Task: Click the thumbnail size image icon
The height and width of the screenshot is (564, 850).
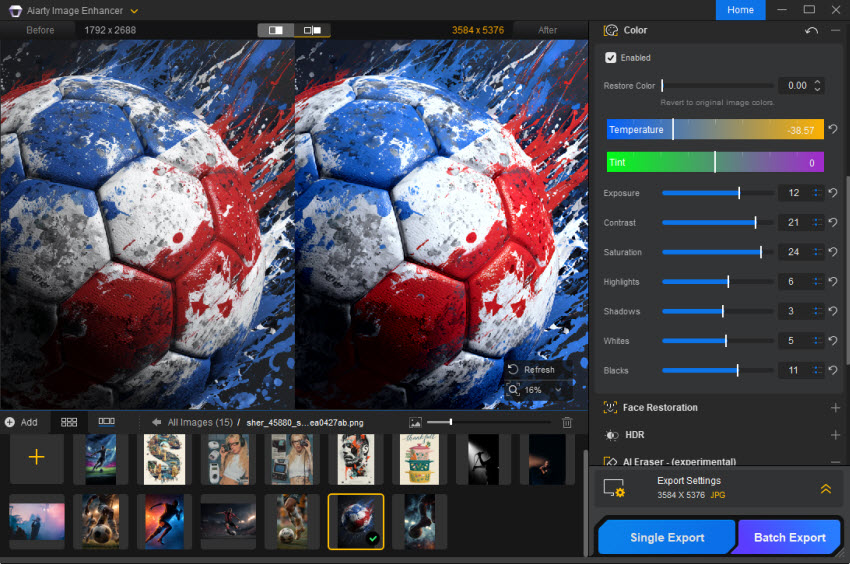Action: pyautogui.click(x=415, y=422)
